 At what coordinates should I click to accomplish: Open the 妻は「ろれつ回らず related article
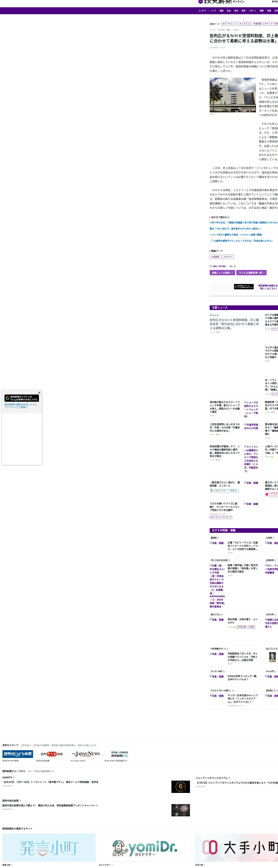point(235,229)
